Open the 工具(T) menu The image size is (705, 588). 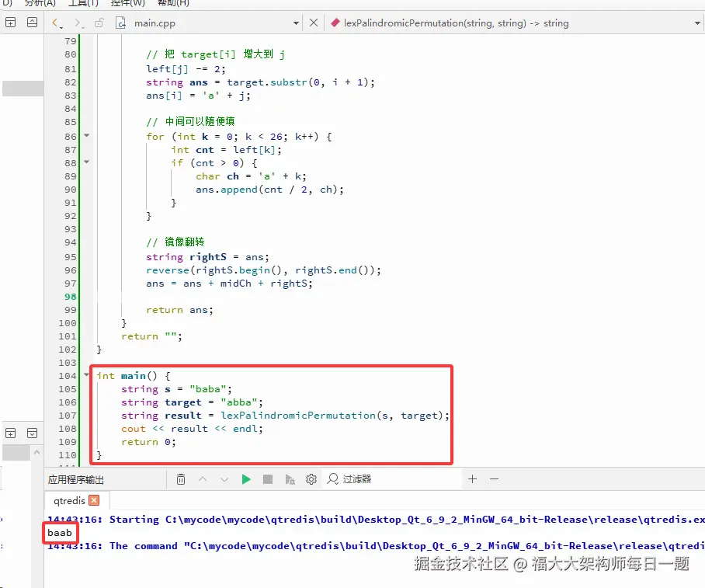[x=83, y=3]
